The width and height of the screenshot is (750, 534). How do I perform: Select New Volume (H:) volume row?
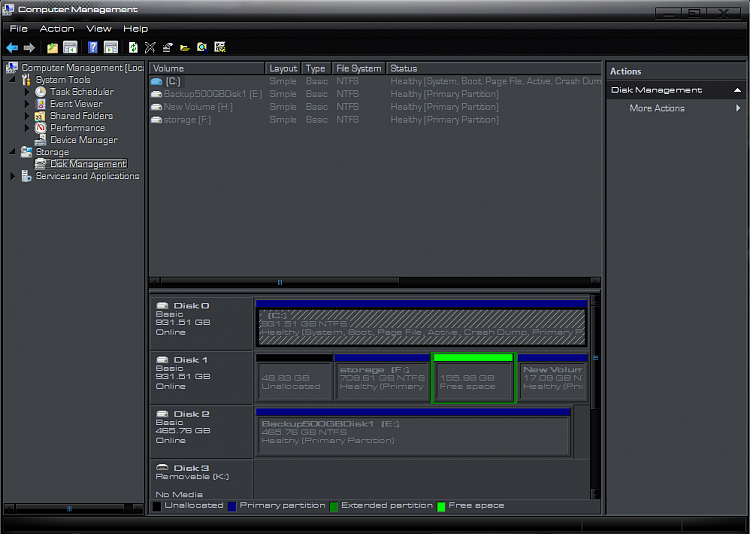coord(375,107)
